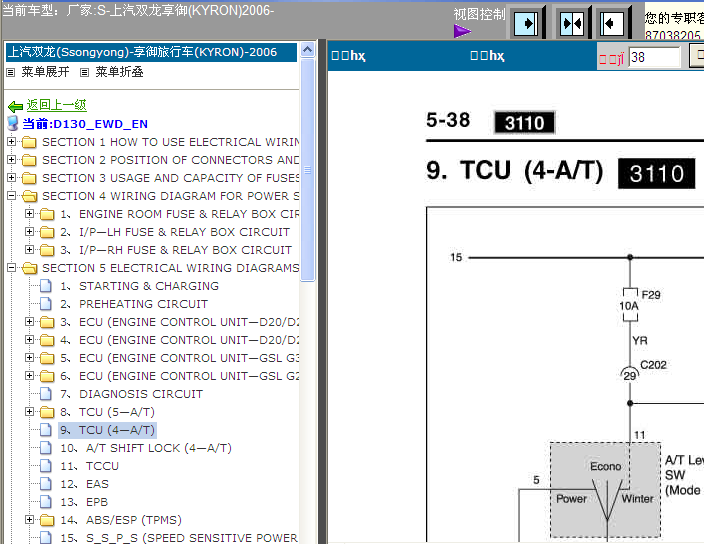Click the tree scrollbar up arrow
Viewport: 704px width, 544px height.
pyautogui.click(x=308, y=49)
